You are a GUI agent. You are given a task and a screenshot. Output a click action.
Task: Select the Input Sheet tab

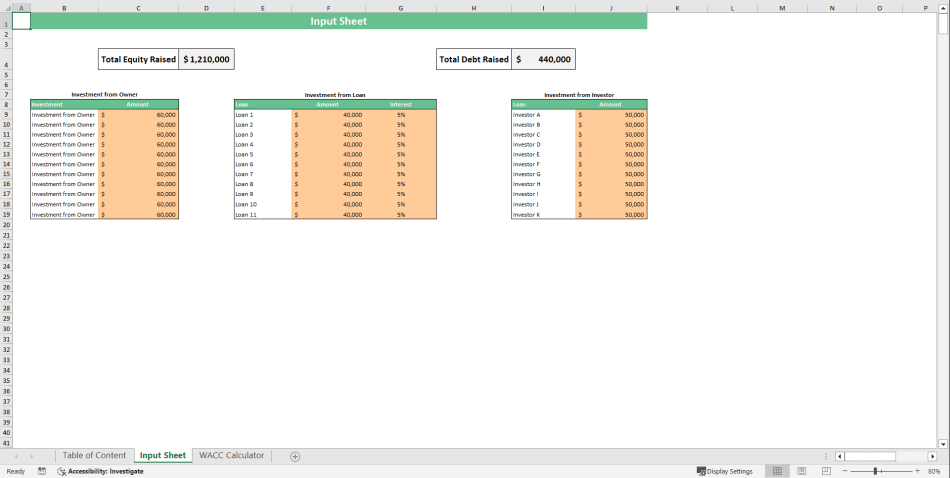click(x=162, y=456)
